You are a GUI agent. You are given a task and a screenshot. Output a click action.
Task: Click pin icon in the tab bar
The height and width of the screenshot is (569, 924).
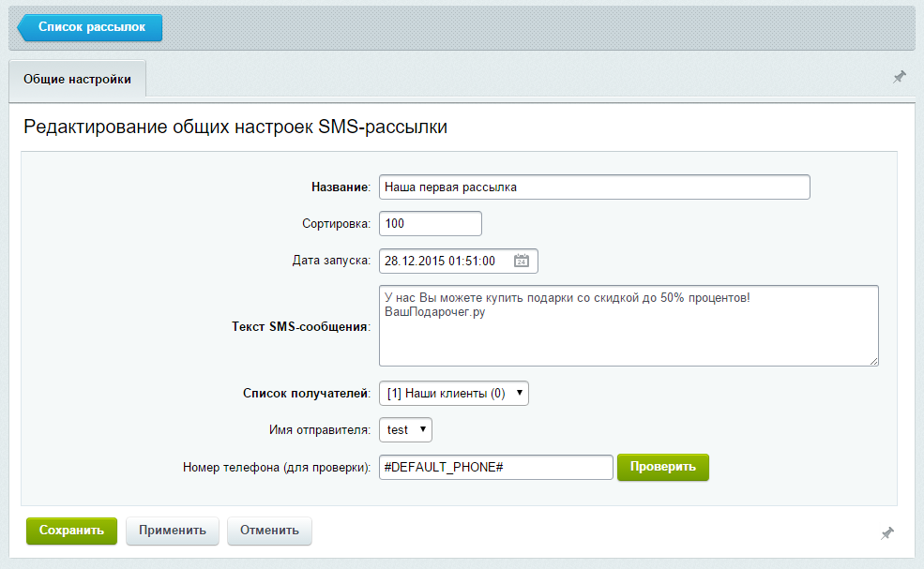(x=899, y=77)
